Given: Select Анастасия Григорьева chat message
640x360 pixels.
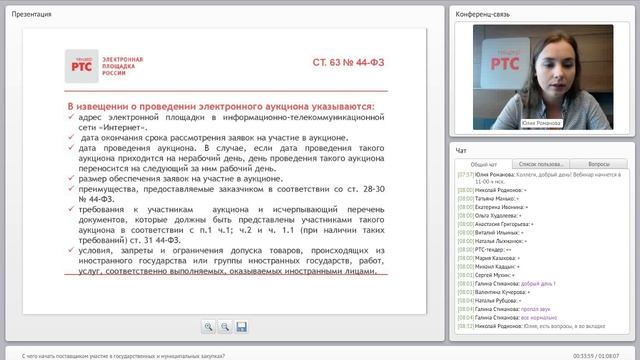Looking at the screenshot, I should coord(496,224).
